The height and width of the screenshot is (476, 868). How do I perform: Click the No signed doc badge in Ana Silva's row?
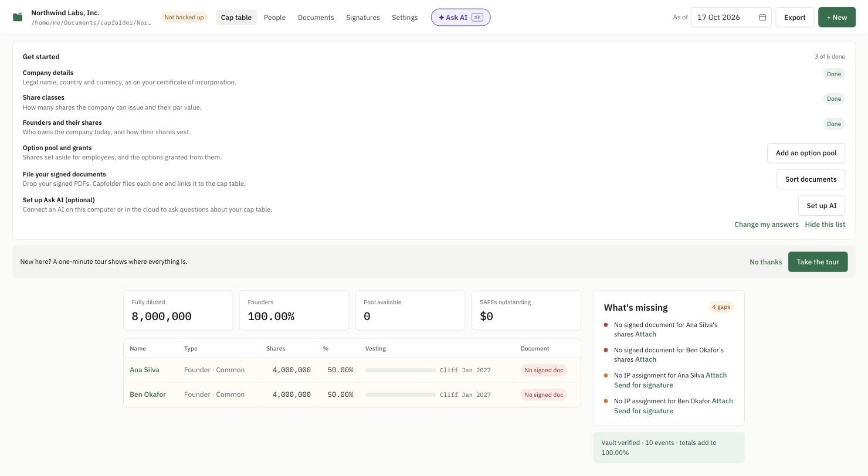coord(544,370)
